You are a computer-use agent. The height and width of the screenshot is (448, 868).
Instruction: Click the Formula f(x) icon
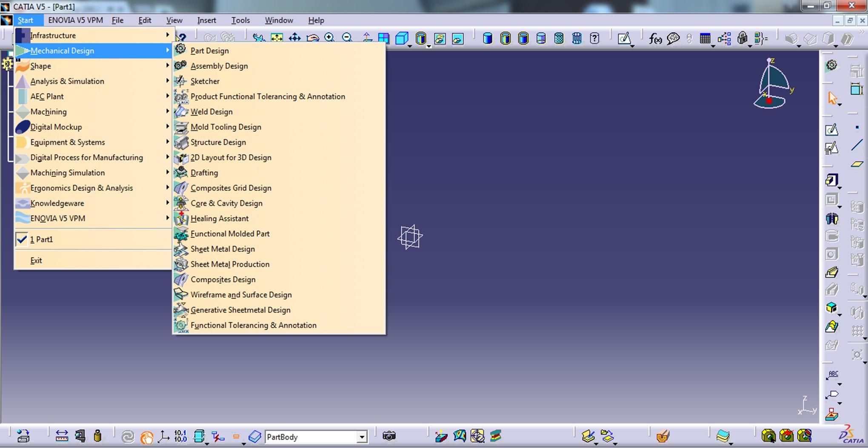[655, 39]
